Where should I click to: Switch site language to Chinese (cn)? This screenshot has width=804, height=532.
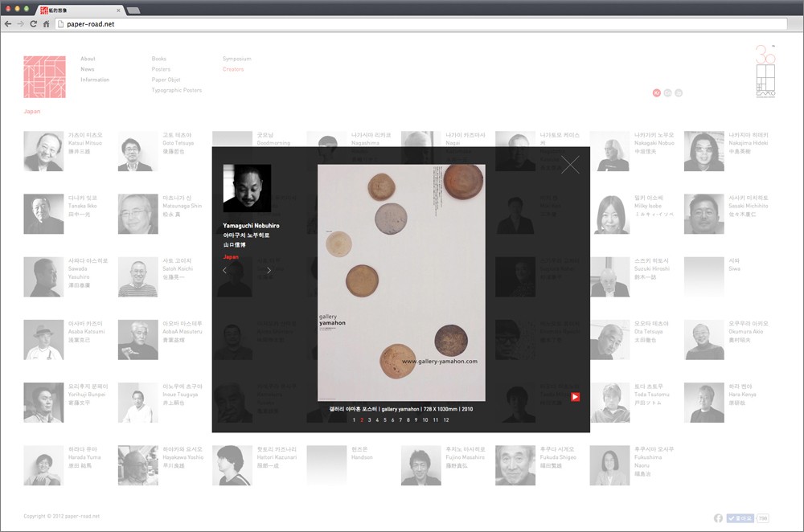coord(667,92)
